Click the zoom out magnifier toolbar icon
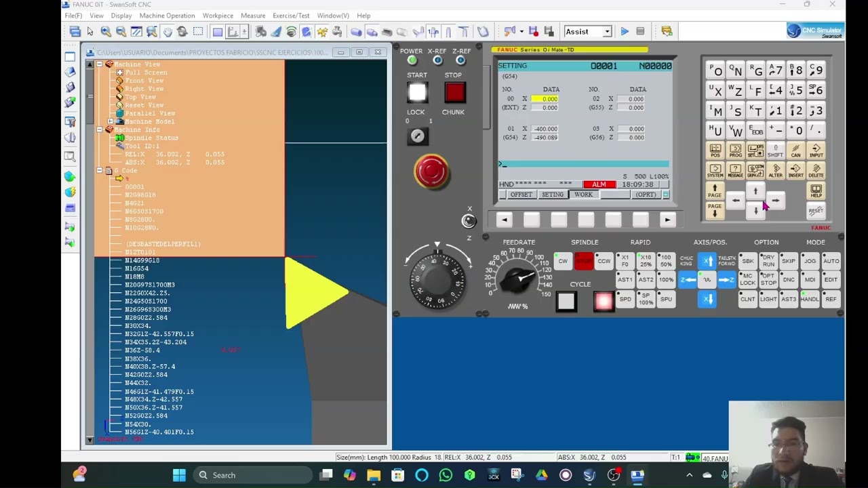Screen dimensions: 868x488 tap(121, 32)
